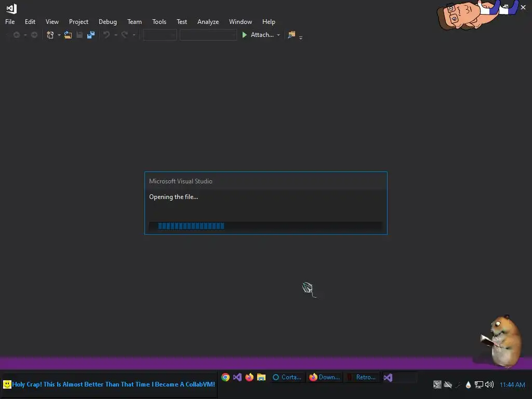This screenshot has width=532, height=399.
Task: Click the New Project toolbar icon
Action: coord(50,35)
